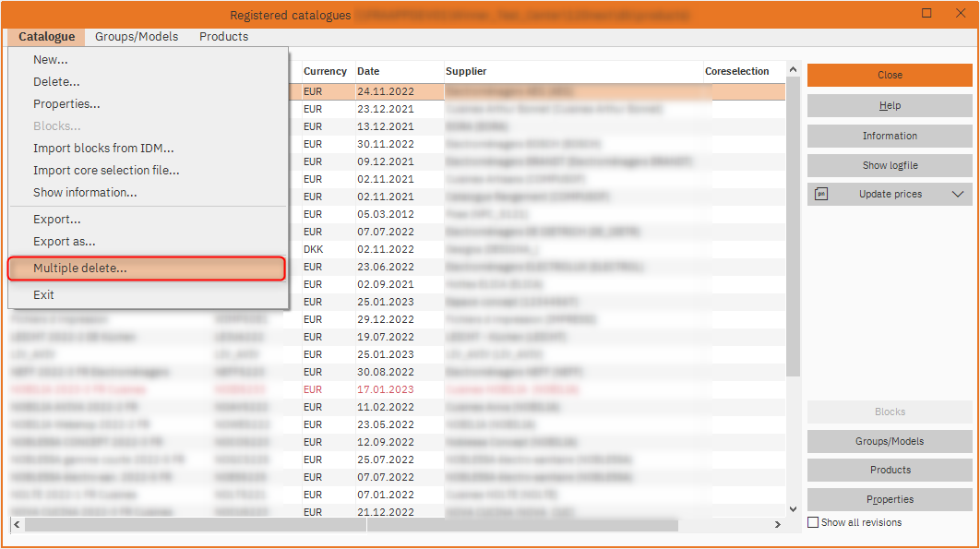980x549 pixels.
Task: Select the red row dated 17.01.2023
Action: click(397, 389)
